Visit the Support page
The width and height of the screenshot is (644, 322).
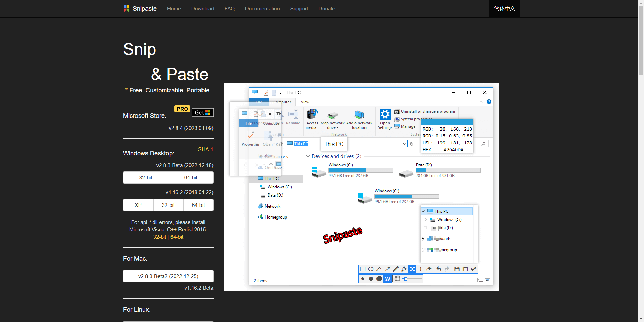(x=299, y=9)
